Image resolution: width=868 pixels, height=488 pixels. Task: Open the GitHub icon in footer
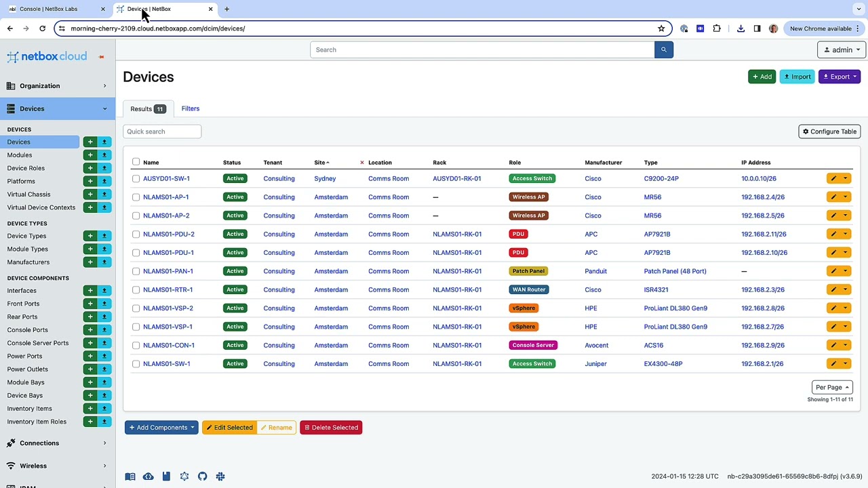tap(202, 476)
